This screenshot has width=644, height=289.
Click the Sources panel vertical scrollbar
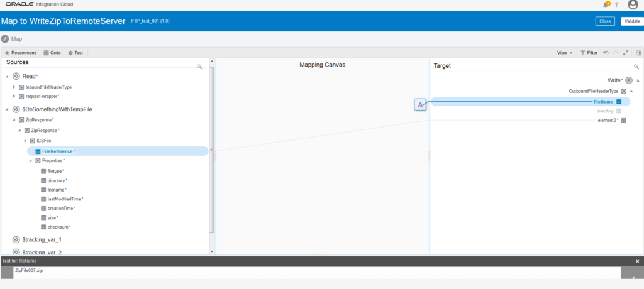click(212, 150)
